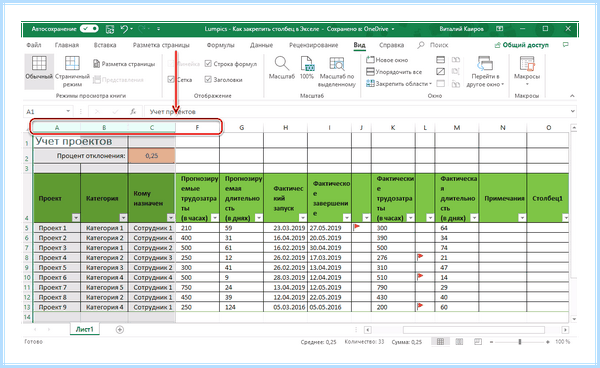The width and height of the screenshot is (600, 368).
Task: Click the insert function fx icon
Action: 133,111
